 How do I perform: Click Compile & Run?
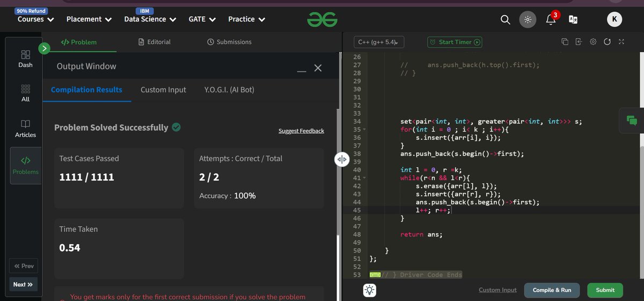click(x=552, y=290)
